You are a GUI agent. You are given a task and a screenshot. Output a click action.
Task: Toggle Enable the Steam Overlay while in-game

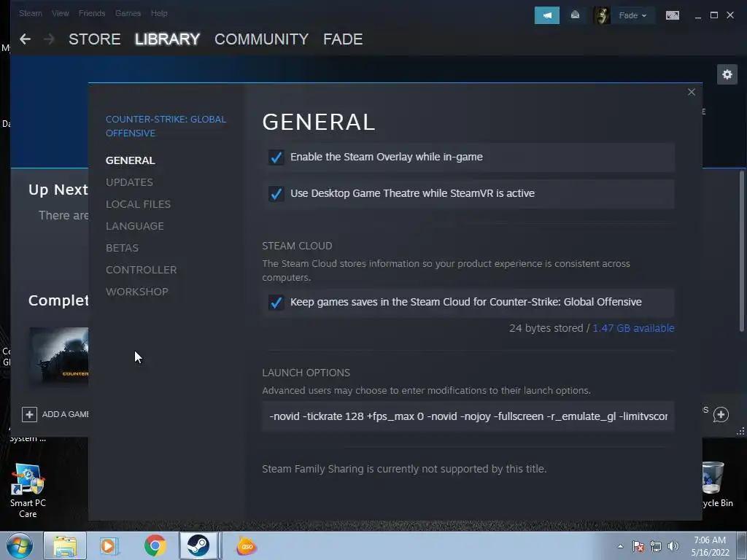point(276,157)
